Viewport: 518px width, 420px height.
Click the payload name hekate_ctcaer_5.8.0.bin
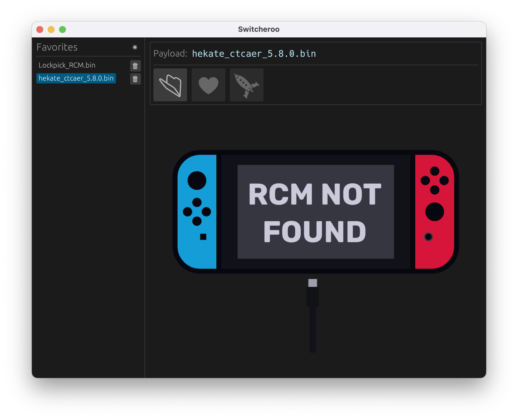[x=254, y=54]
